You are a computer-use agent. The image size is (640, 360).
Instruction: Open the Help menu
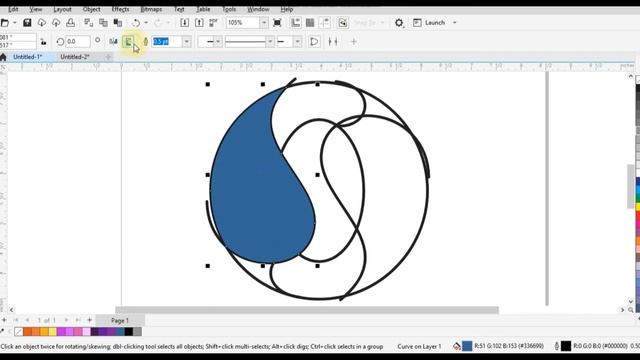point(287,9)
